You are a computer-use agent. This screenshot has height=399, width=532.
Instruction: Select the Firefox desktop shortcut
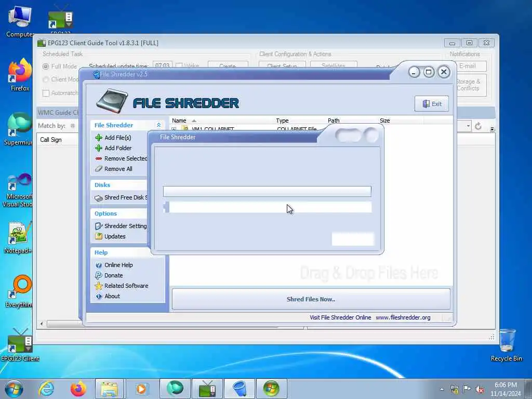pos(20,75)
